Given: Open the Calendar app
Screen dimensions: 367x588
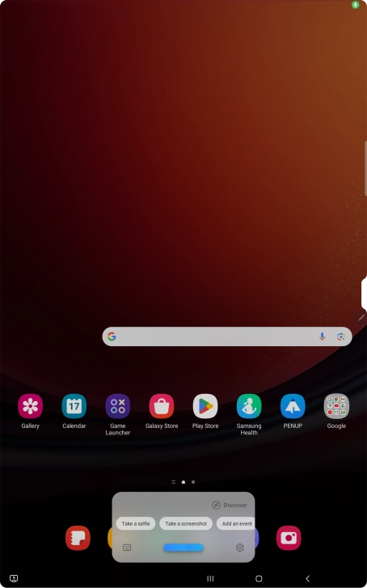Looking at the screenshot, I should 74,406.
